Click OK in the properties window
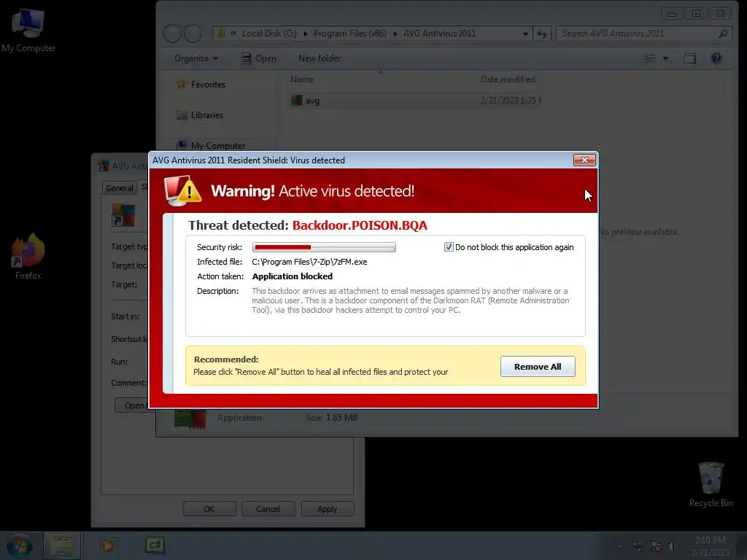 click(x=209, y=508)
